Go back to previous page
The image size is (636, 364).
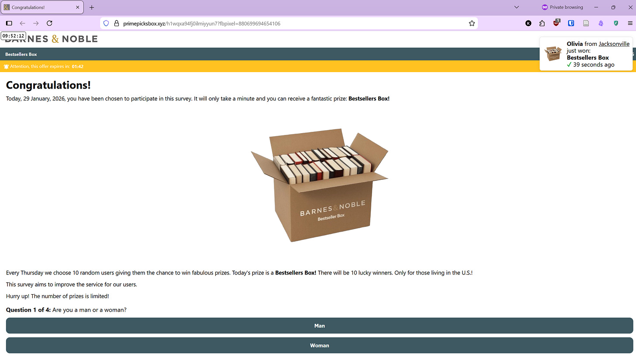pos(22,23)
